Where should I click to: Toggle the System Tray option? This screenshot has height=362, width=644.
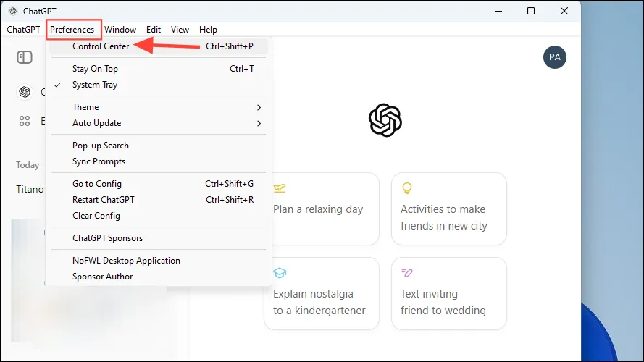(95, 85)
